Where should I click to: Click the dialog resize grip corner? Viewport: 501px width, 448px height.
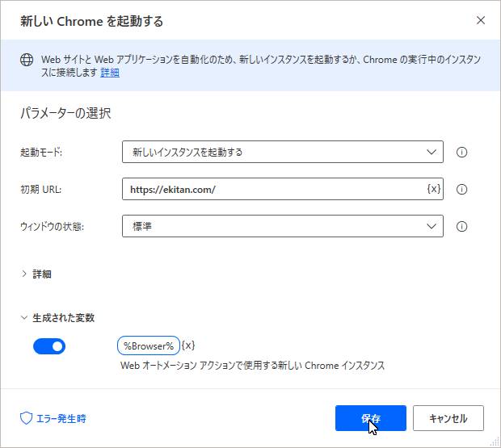click(x=495, y=442)
